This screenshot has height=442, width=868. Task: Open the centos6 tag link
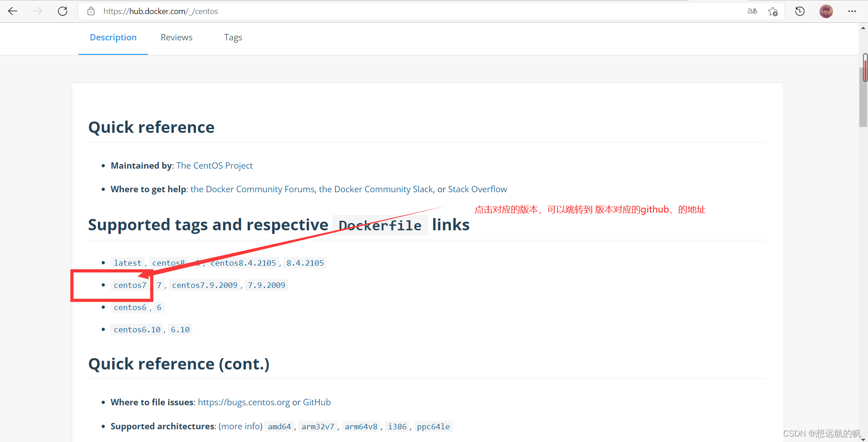130,307
